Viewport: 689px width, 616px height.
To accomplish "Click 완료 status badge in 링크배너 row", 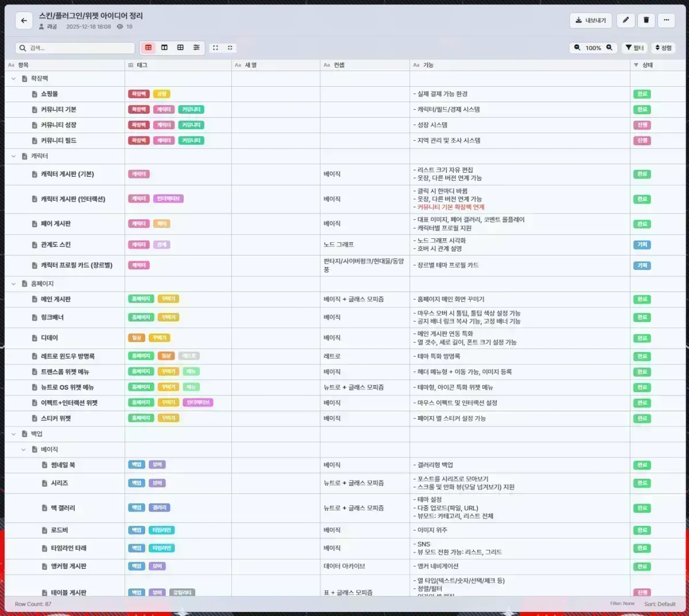I will coord(642,317).
